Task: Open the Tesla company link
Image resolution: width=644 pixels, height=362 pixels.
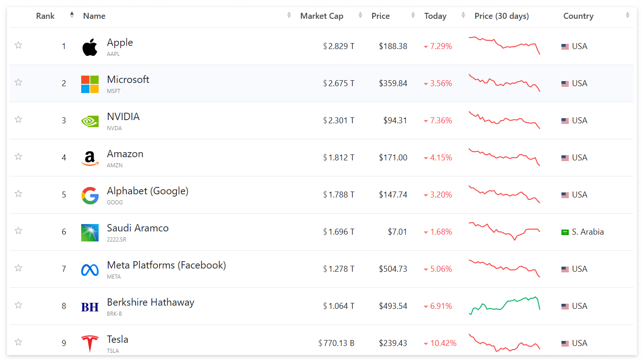Action: [x=117, y=340]
